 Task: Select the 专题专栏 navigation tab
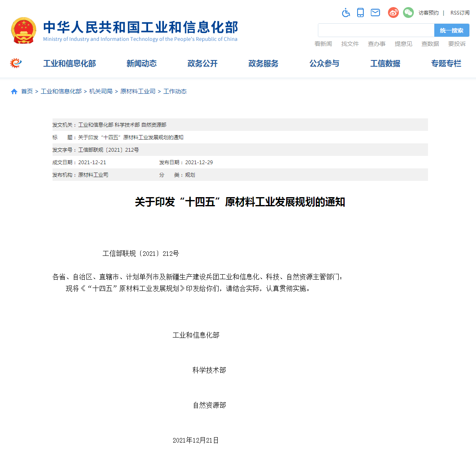click(446, 63)
